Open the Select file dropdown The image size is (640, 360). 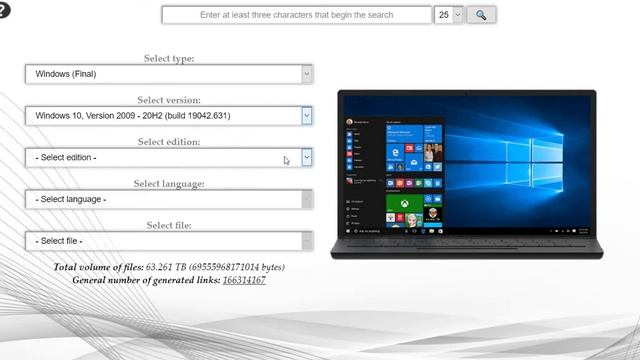pos(169,241)
